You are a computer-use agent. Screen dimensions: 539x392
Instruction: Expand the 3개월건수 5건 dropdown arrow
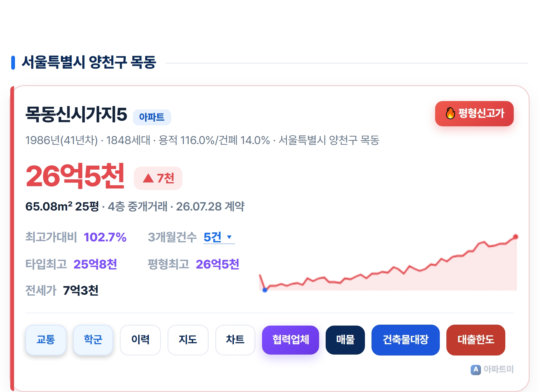(229, 237)
